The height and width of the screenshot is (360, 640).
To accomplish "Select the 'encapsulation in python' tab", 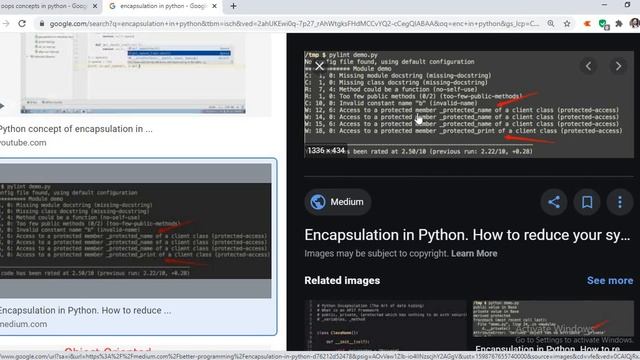I will click(162, 6).
